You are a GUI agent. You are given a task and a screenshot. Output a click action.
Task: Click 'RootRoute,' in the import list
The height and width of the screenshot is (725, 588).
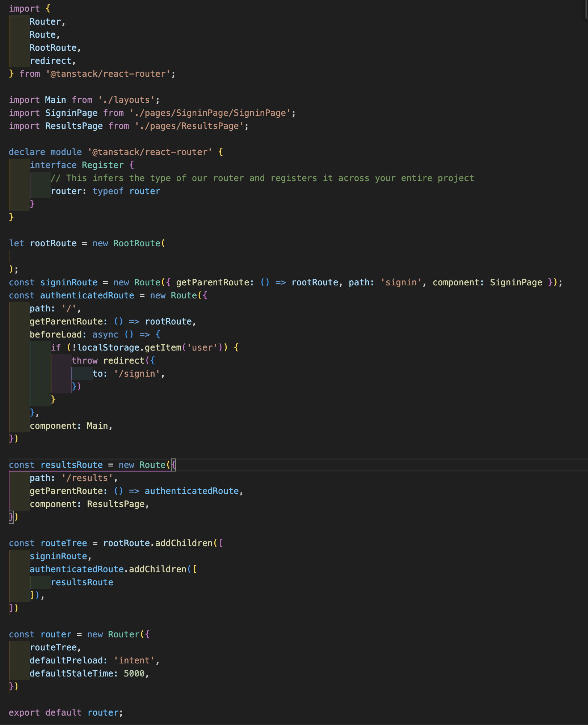[x=55, y=48]
